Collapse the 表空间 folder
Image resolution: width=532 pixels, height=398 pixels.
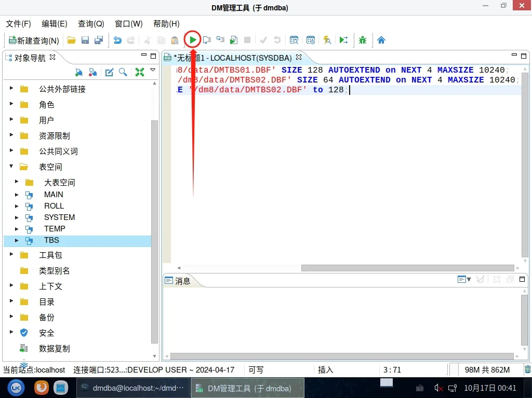11,167
